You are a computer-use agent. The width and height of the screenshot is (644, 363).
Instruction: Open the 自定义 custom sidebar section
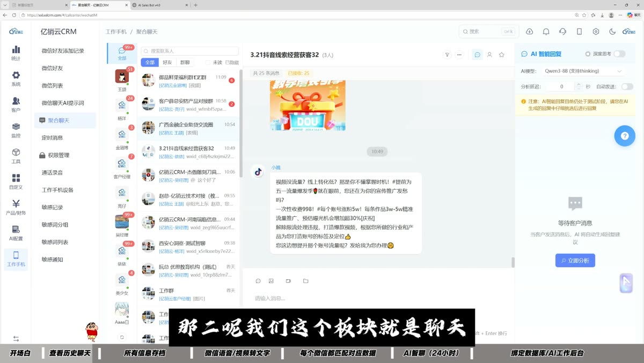coord(16,181)
